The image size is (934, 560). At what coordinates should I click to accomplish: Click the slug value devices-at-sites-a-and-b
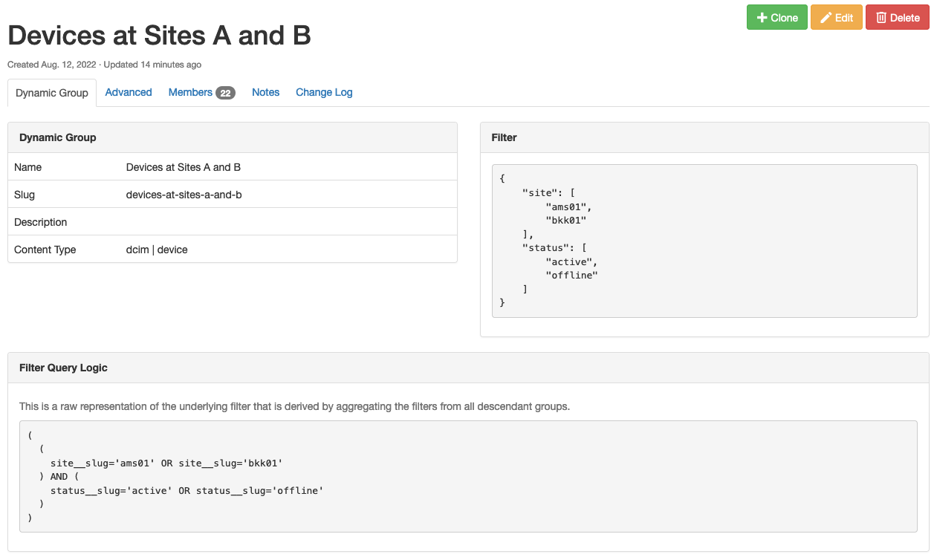pos(184,195)
